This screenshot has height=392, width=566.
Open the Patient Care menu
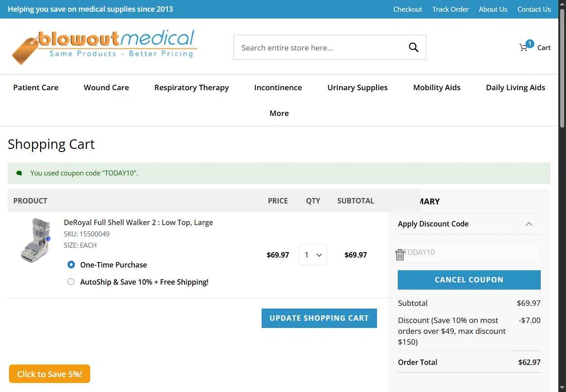(x=36, y=88)
